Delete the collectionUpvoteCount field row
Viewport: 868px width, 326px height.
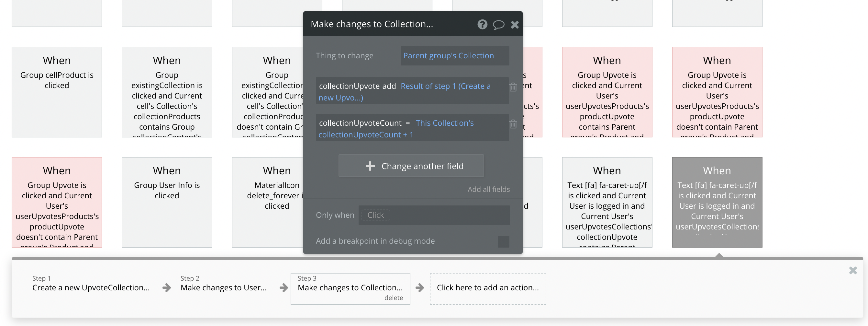(x=513, y=124)
